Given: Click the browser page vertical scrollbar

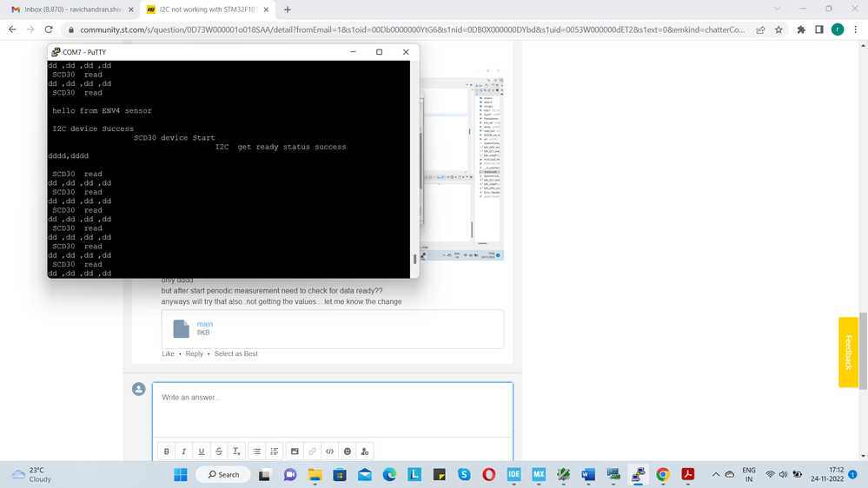Looking at the screenshot, I should pos(863,350).
